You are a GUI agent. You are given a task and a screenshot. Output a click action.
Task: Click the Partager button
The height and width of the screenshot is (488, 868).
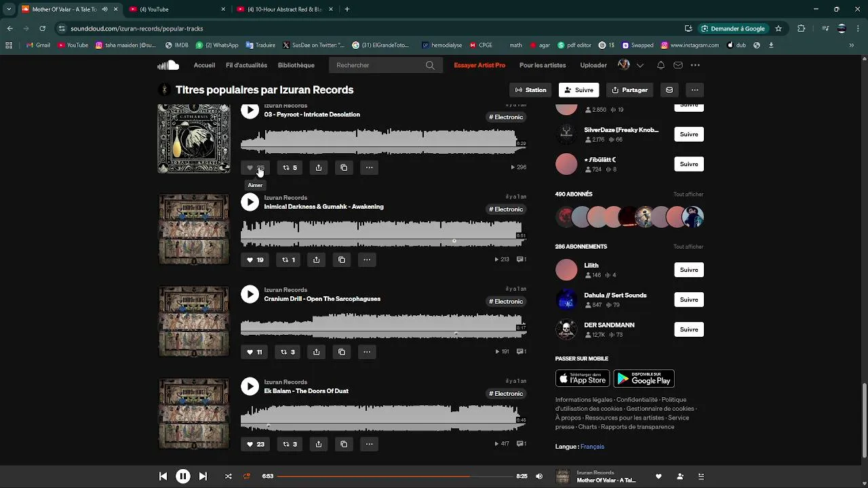tap(629, 90)
